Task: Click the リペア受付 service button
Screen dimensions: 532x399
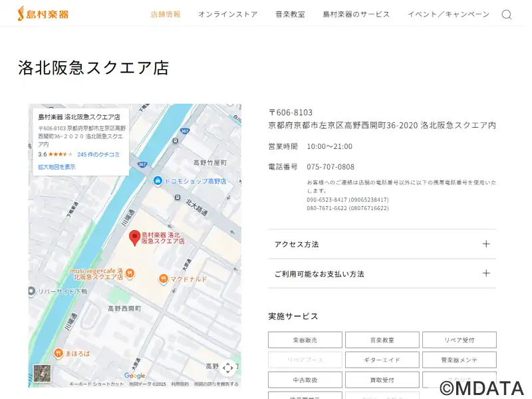Action: click(460, 340)
